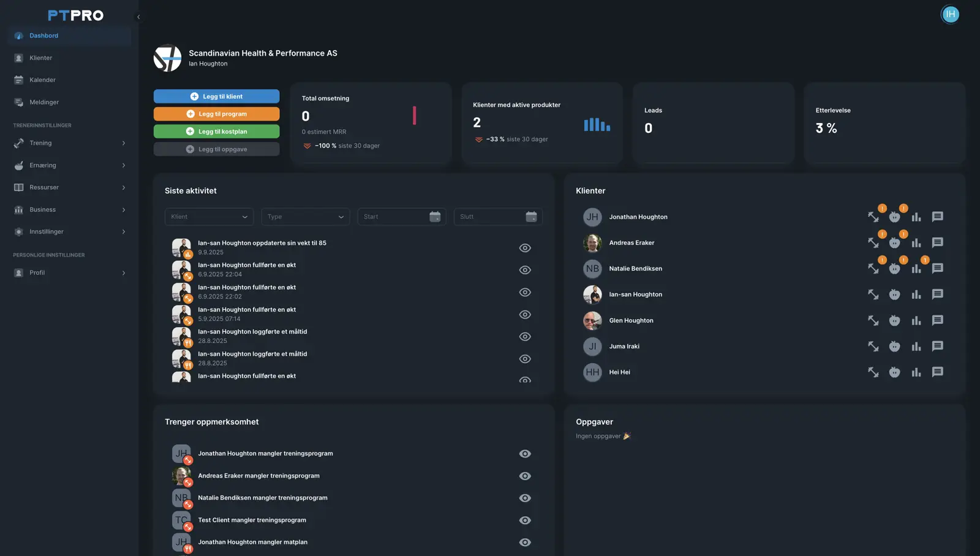Viewport: 980px width, 556px height.
Task: Expand the Ernæring menu in the sidebar
Action: [x=69, y=165]
